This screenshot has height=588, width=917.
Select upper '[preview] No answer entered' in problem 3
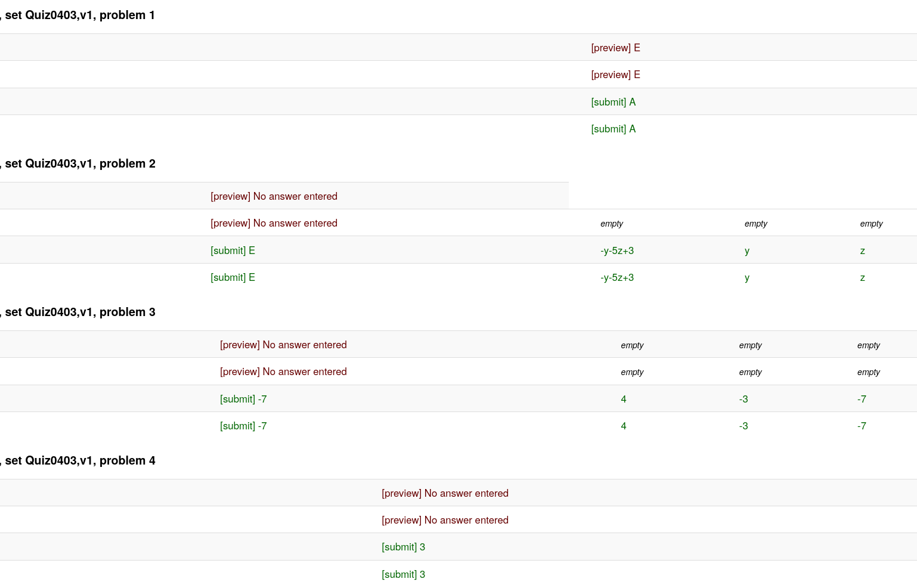(283, 345)
